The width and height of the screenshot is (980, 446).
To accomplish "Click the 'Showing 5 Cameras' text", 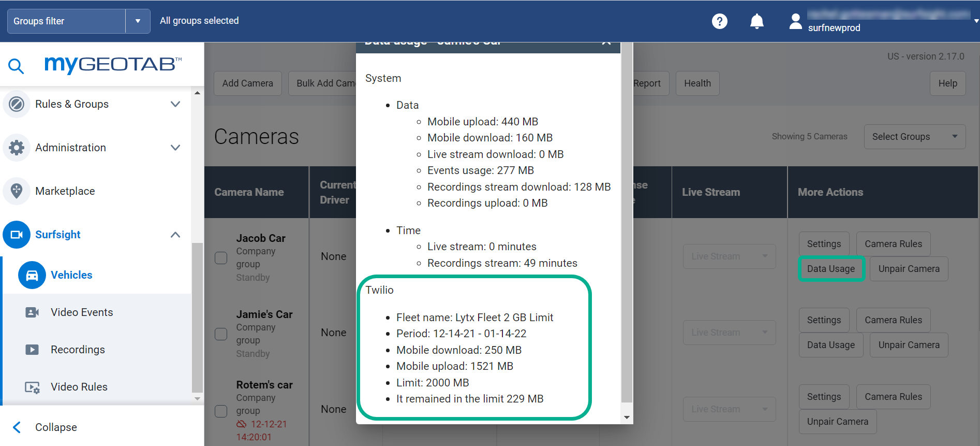I will tap(810, 137).
